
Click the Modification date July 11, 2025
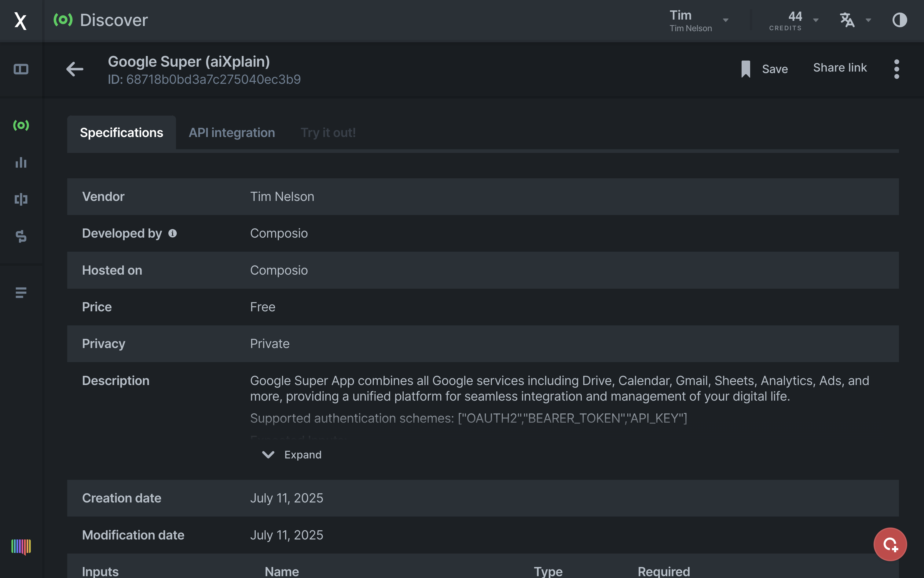pos(286,535)
